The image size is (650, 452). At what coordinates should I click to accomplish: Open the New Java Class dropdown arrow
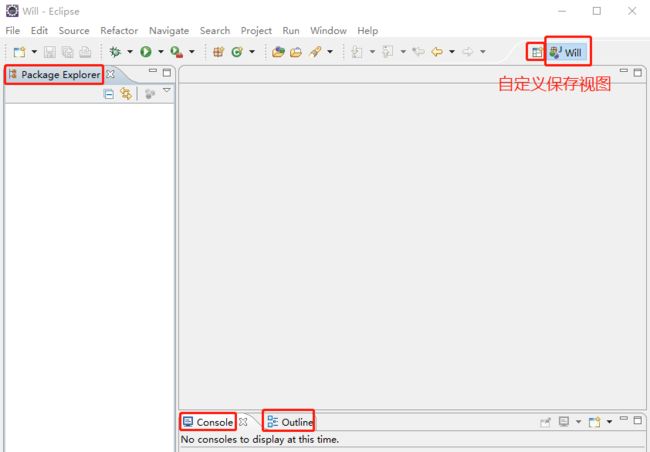252,52
